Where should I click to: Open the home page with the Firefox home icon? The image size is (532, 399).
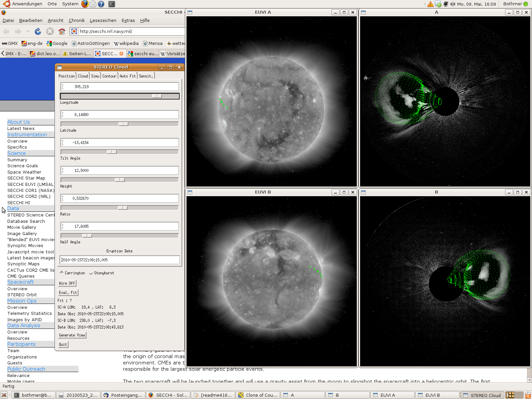(x=62, y=31)
